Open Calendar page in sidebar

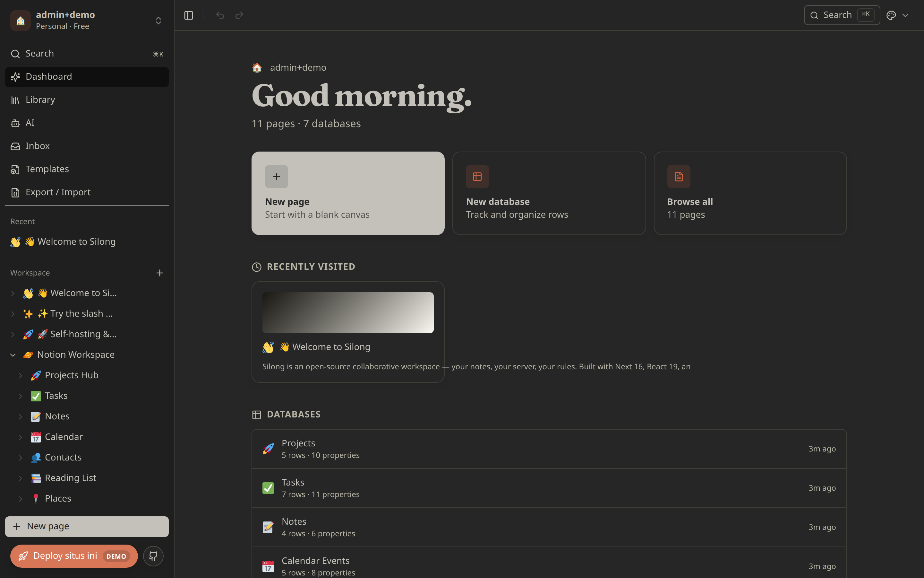(x=64, y=437)
